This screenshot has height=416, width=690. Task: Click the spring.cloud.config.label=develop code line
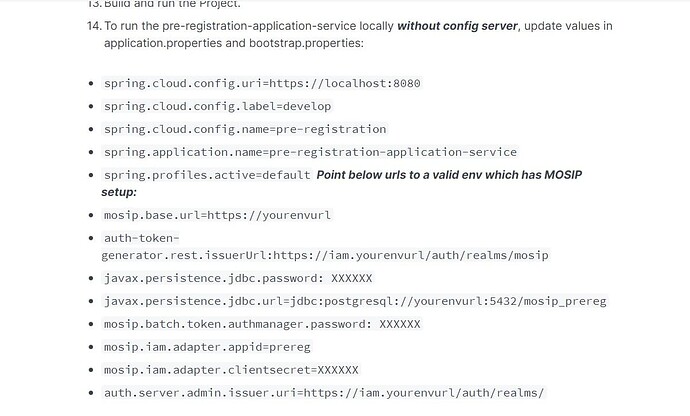click(x=217, y=106)
